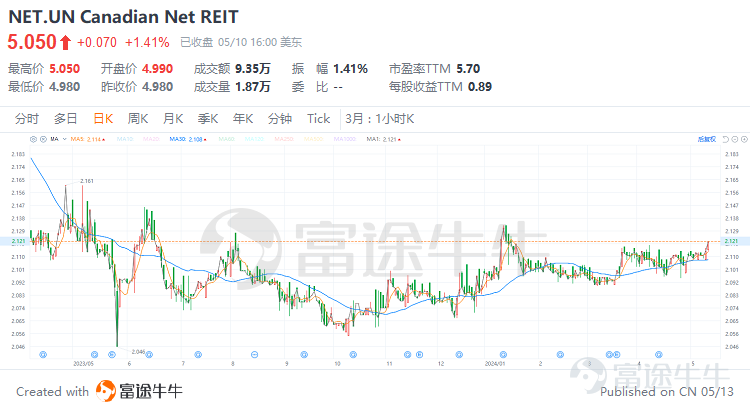Click the NET.UN Canadian Net REIT title
This screenshot has width=750, height=412.
point(123,17)
